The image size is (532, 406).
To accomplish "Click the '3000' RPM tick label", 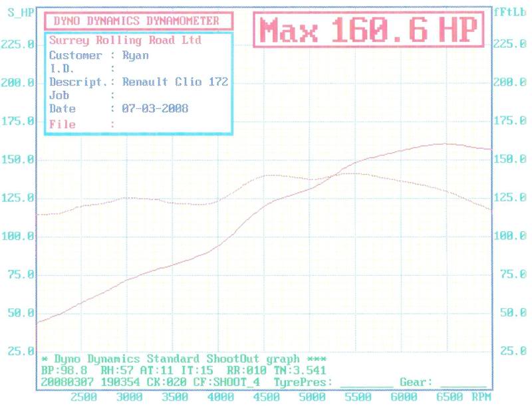I will [x=129, y=397].
